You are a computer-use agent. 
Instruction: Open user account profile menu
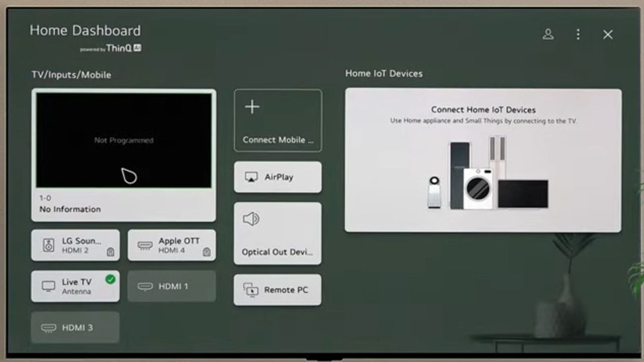coord(548,35)
